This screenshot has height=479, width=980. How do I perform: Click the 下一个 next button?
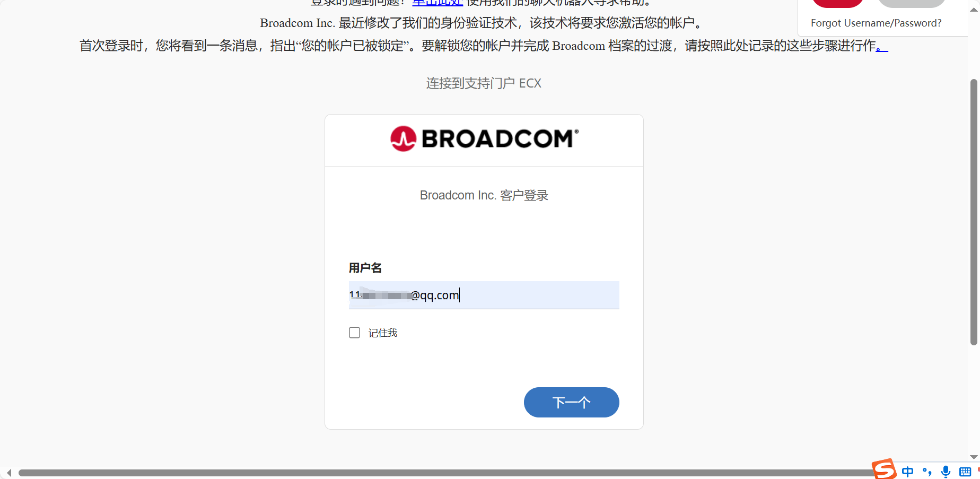[x=571, y=402]
